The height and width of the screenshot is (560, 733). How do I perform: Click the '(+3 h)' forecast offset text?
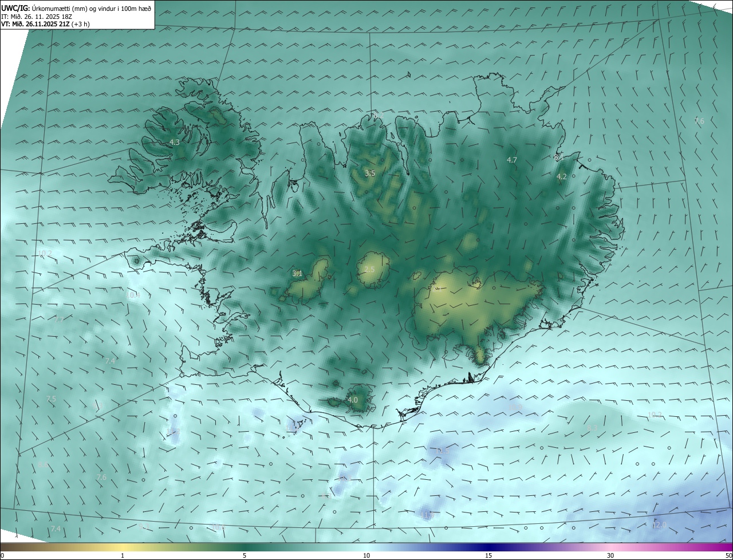coord(80,24)
